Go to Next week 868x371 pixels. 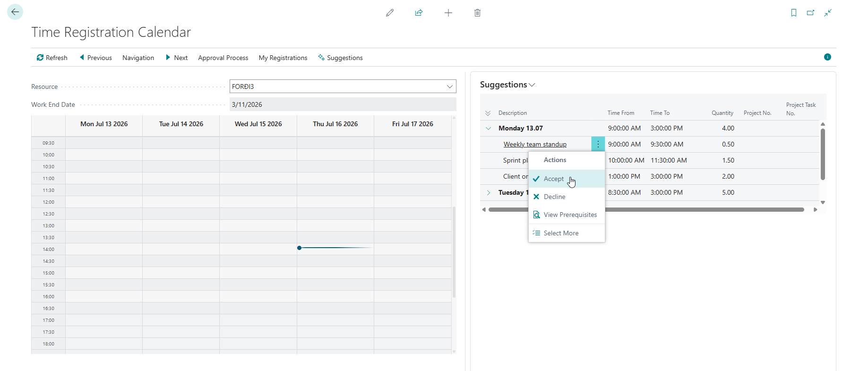(x=177, y=58)
